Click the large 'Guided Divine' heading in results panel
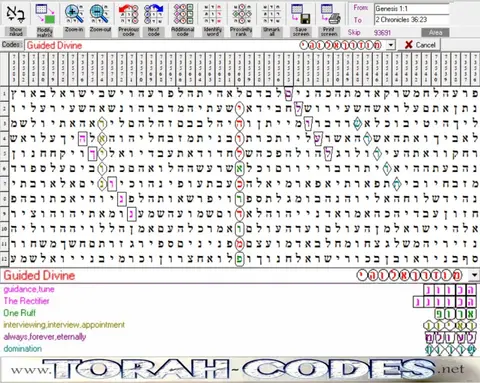This screenshot has width=480, height=383. (39, 276)
